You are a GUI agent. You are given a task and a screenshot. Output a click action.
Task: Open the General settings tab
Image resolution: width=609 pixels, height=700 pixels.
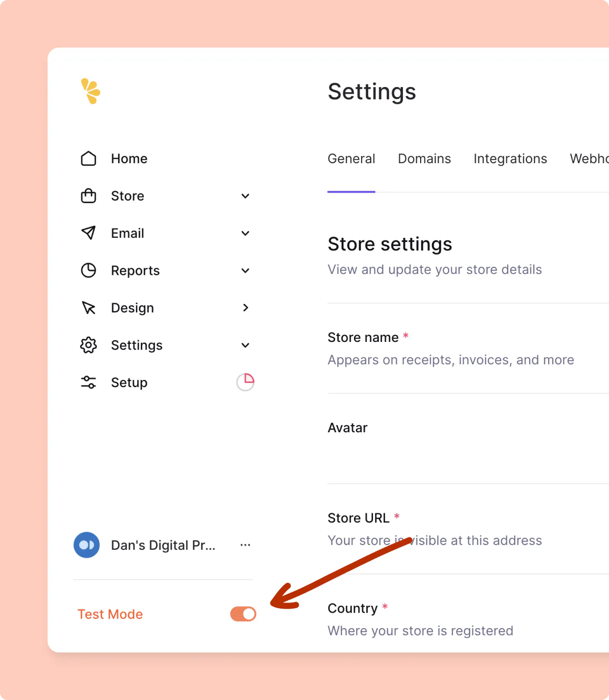pyautogui.click(x=351, y=159)
